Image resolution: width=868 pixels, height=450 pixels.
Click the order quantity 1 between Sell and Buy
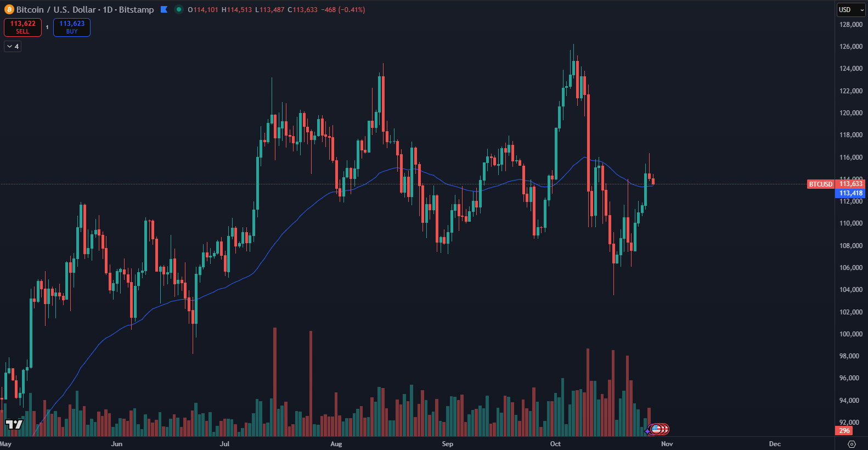pos(47,27)
